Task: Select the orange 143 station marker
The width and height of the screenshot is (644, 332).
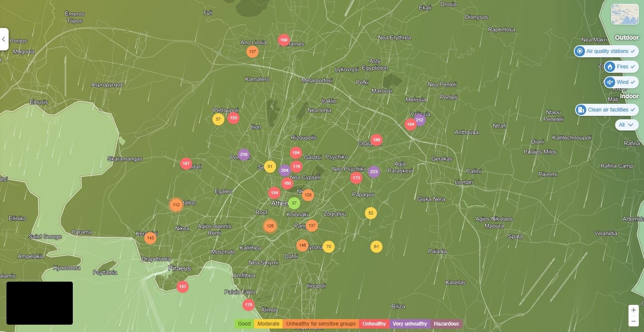Action: (150, 238)
